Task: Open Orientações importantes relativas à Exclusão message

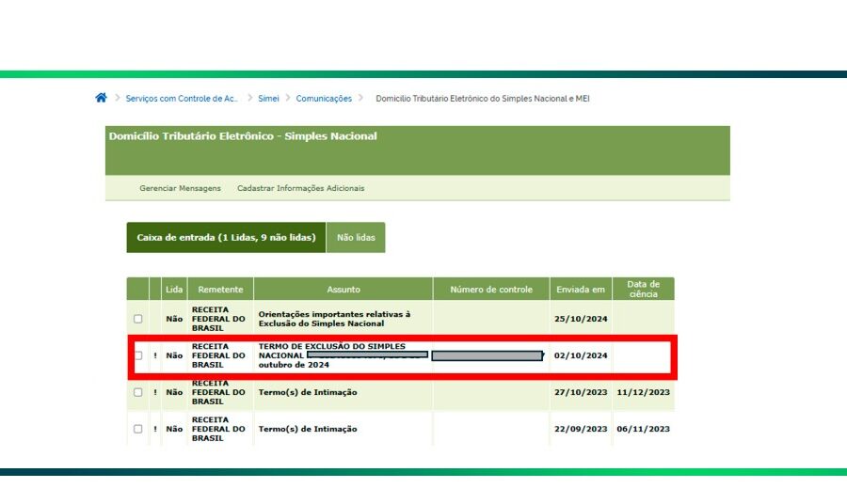Action: (x=334, y=319)
